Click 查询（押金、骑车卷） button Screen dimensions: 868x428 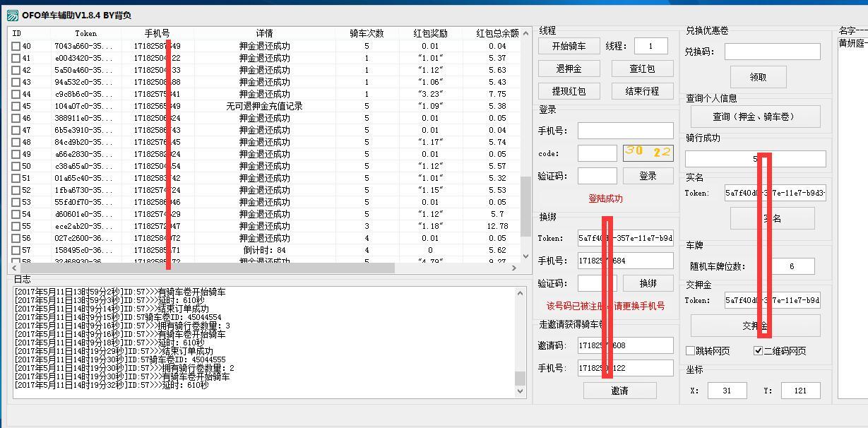click(755, 117)
